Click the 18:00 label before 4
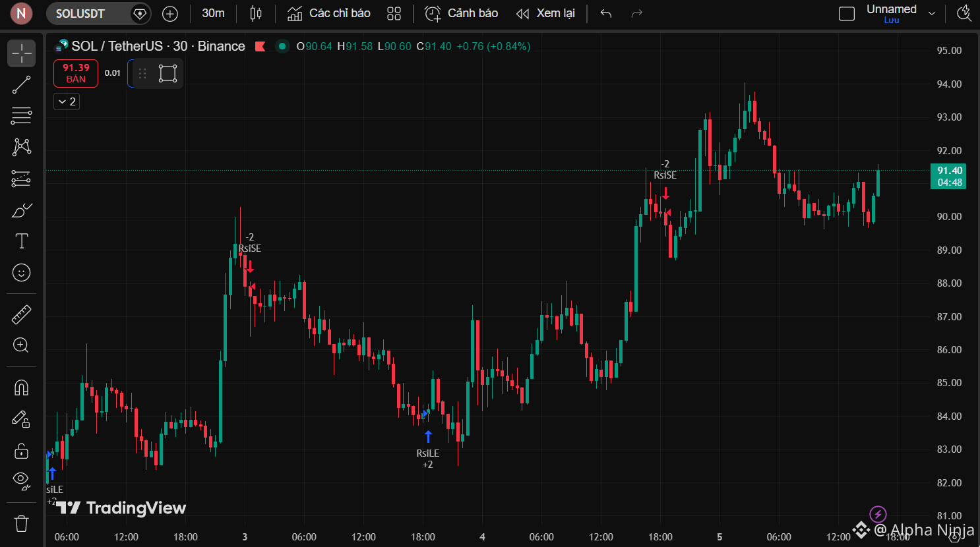The image size is (980, 547). pos(423,537)
